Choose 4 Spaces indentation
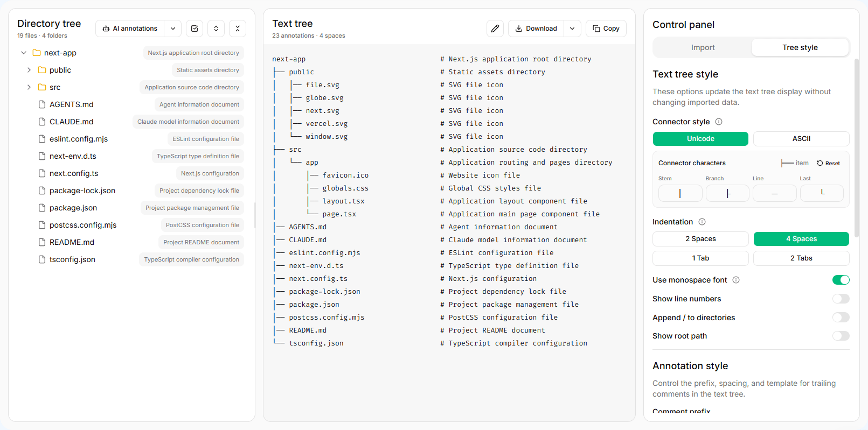Viewport: 868px width, 430px height. (x=801, y=239)
